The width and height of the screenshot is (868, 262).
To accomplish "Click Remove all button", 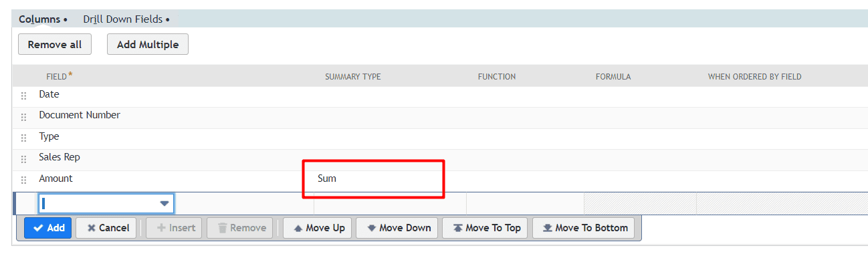I will pyautogui.click(x=55, y=44).
